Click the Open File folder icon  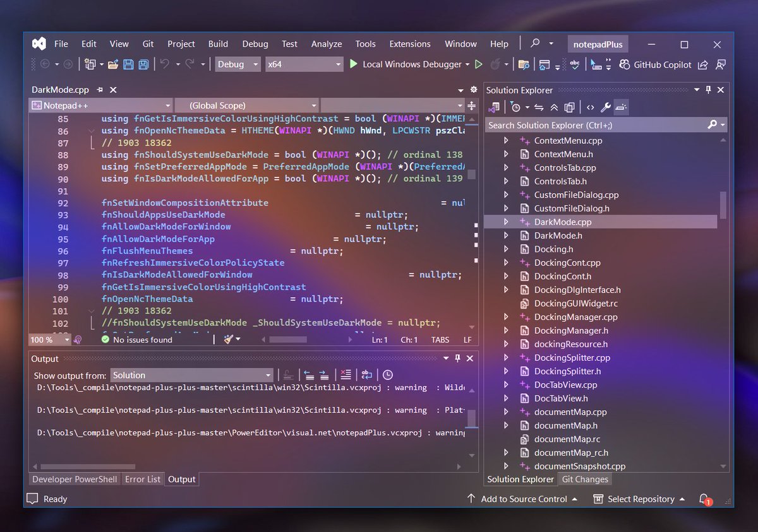[x=113, y=64]
